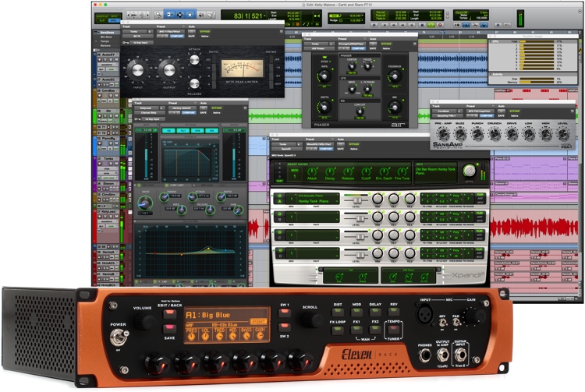Click the transport Rewind button

click(394, 25)
